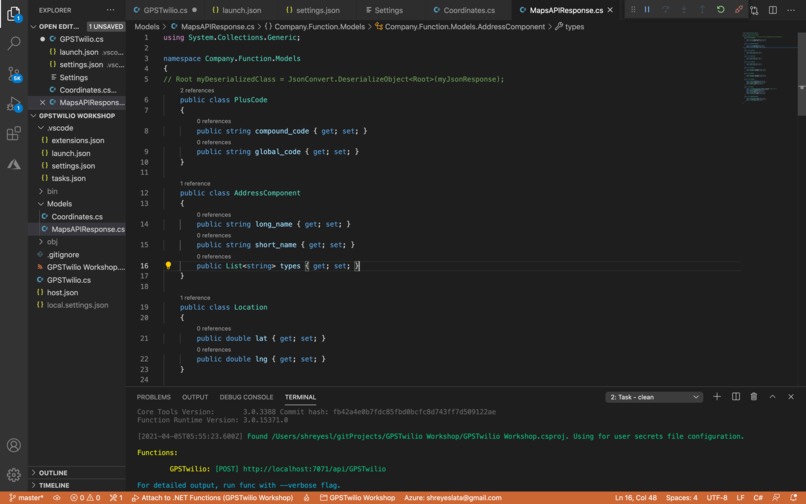
Task: Open the Accounts menu icon
Action: pos(14,445)
